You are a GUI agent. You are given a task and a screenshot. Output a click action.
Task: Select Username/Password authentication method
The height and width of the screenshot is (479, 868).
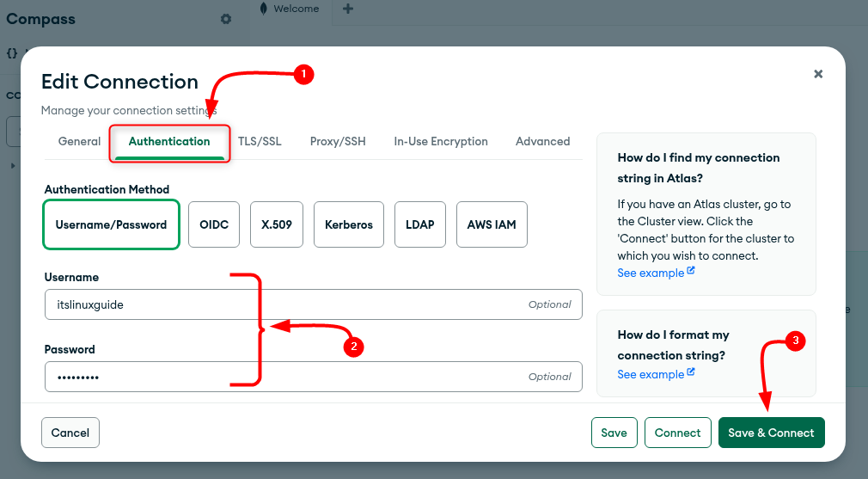point(111,224)
